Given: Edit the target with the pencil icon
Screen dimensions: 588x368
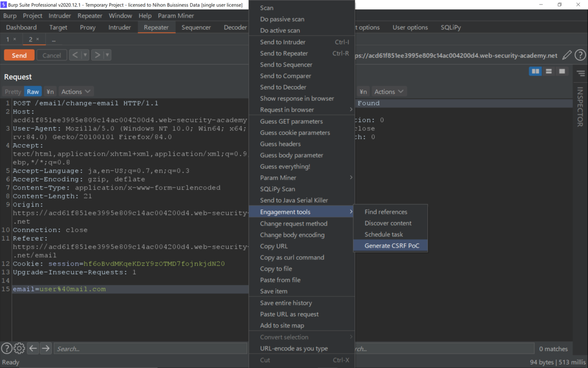Looking at the screenshot, I should click(x=567, y=55).
